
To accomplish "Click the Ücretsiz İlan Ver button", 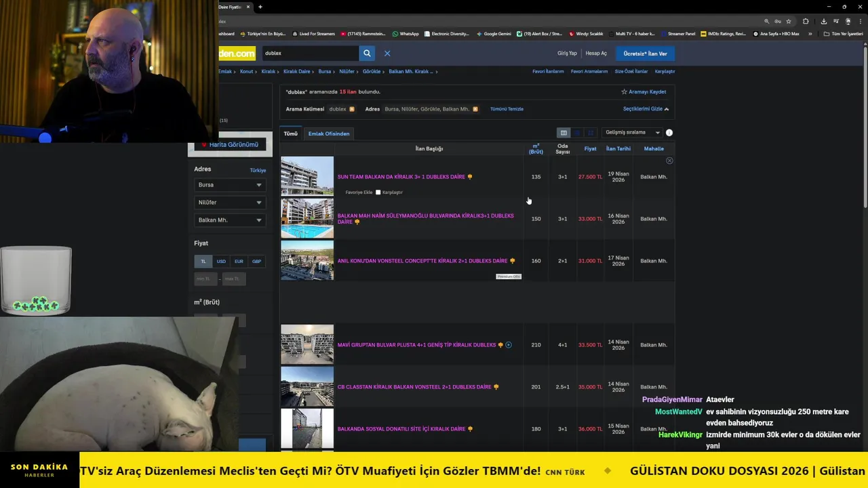I will click(645, 54).
